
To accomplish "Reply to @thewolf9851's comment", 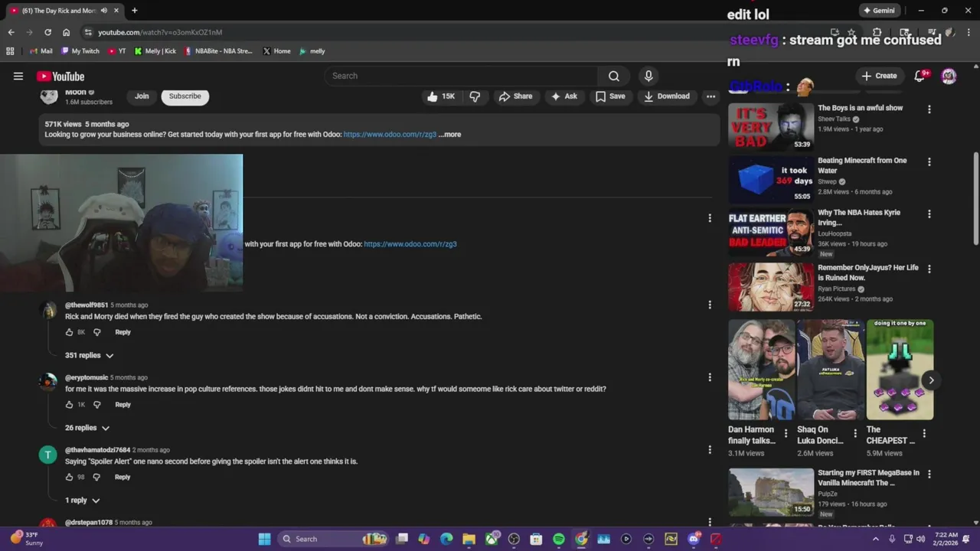I will click(x=122, y=332).
